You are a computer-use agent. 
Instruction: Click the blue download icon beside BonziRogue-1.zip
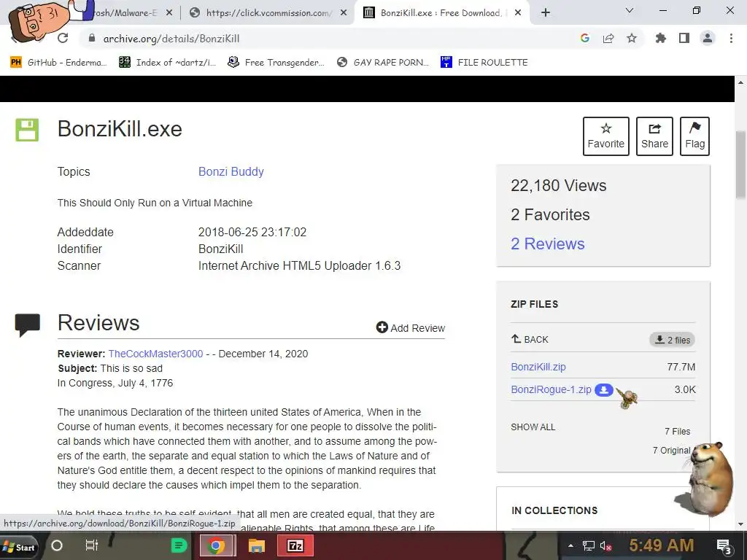pos(603,389)
